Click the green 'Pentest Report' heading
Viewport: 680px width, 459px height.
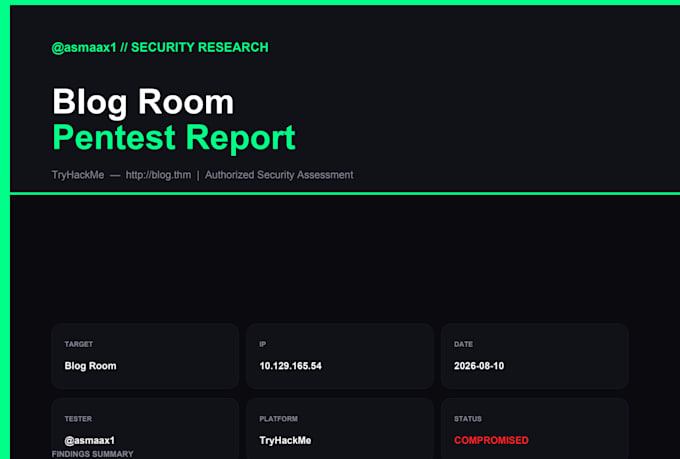174,138
